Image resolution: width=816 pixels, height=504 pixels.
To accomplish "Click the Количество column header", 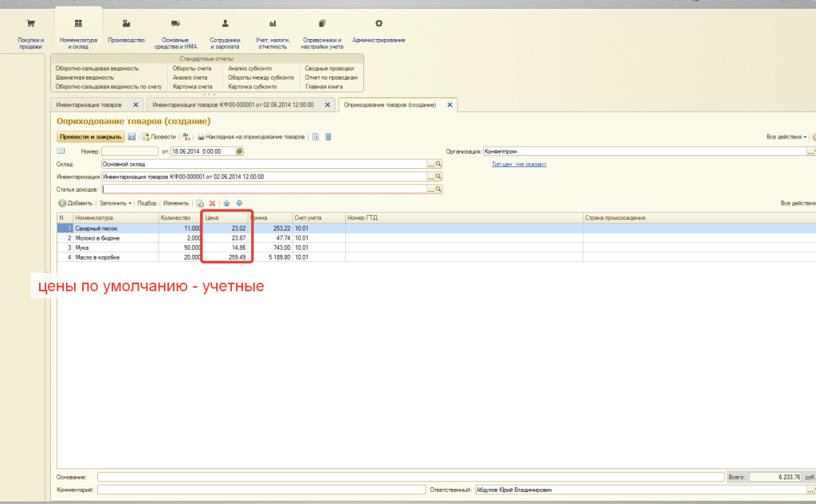I will click(x=180, y=218).
